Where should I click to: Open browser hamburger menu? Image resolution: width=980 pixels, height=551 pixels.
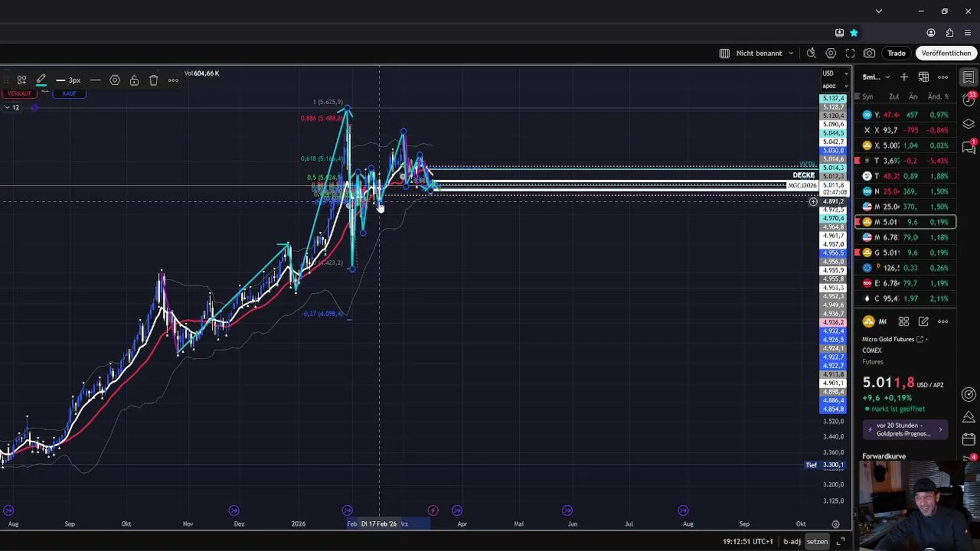click(x=969, y=33)
